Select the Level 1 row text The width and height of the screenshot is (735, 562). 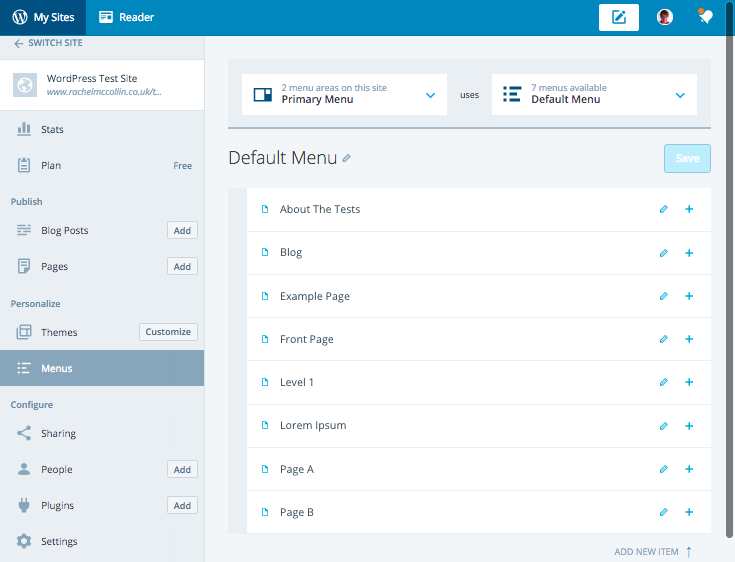297,382
